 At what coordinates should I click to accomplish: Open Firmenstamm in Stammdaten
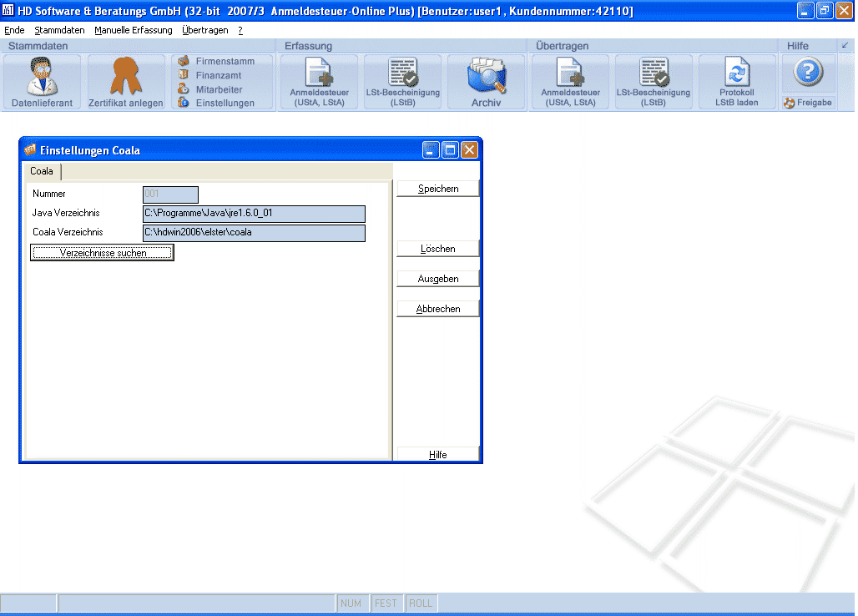point(217,61)
